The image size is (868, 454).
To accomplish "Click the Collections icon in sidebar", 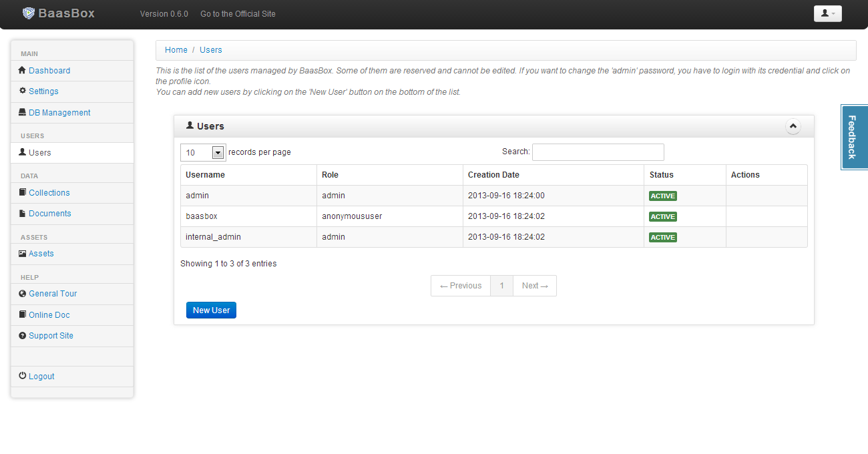I will pyautogui.click(x=22, y=192).
